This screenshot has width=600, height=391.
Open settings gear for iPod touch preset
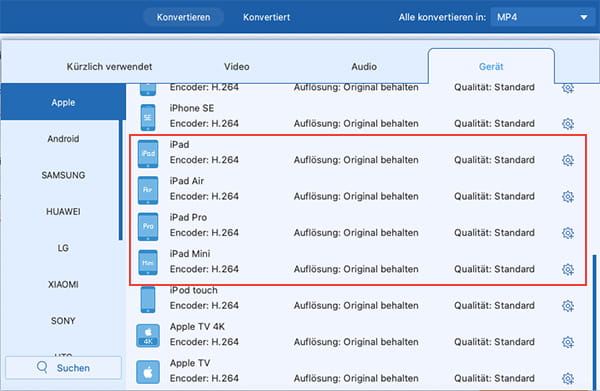click(x=568, y=305)
